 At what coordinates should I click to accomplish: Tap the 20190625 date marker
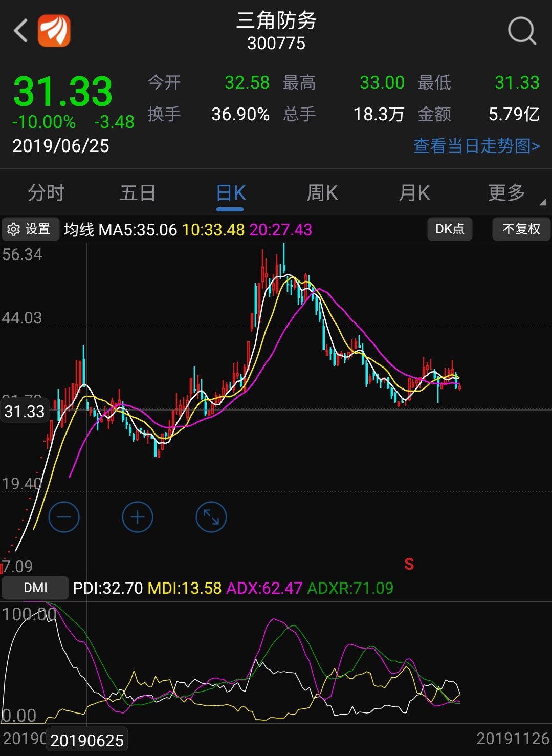pos(87,740)
